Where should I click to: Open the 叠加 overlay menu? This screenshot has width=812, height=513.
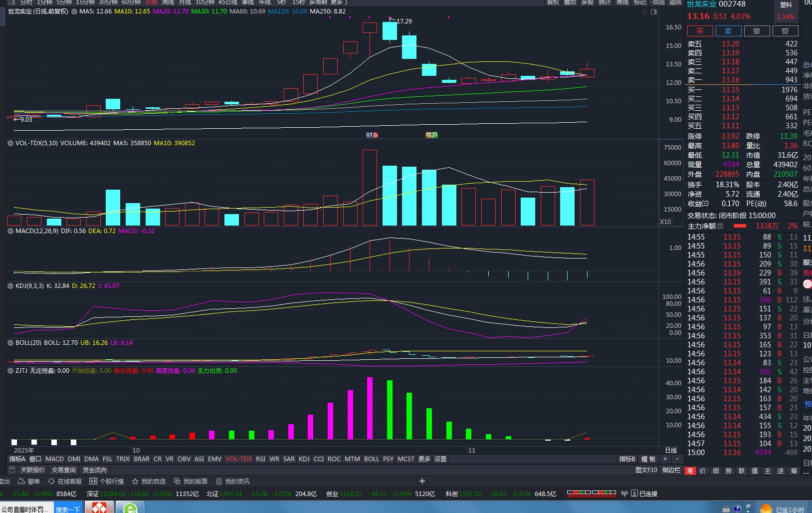570,2
